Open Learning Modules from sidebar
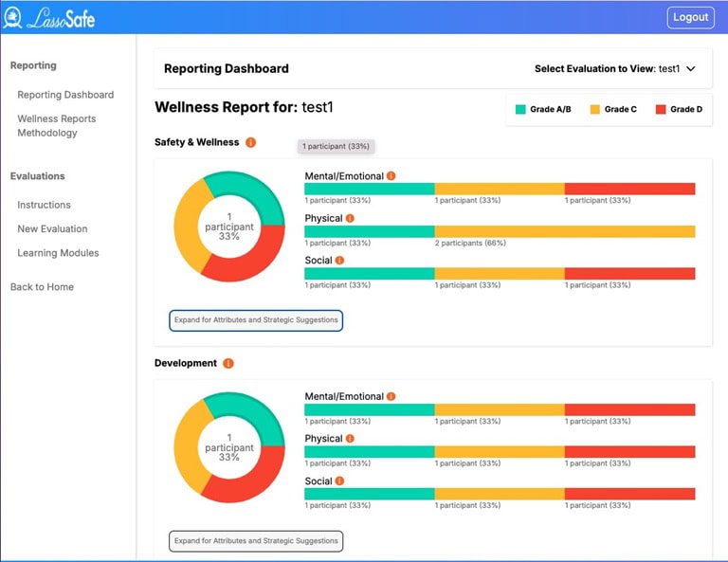 coord(58,253)
